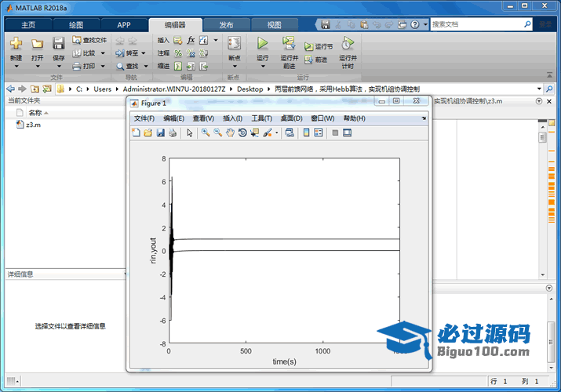Click Desktop in the folder path
Image resolution: width=561 pixels, height=392 pixels.
(250, 89)
